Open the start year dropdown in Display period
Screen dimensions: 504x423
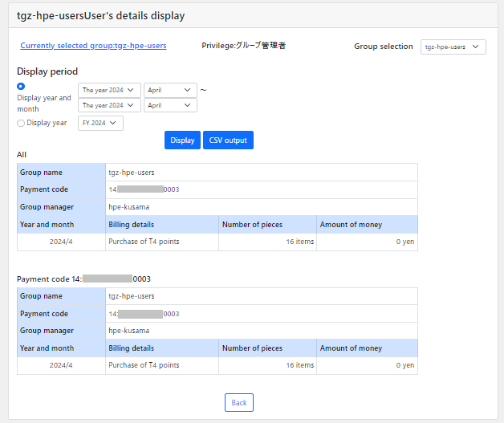click(x=109, y=91)
